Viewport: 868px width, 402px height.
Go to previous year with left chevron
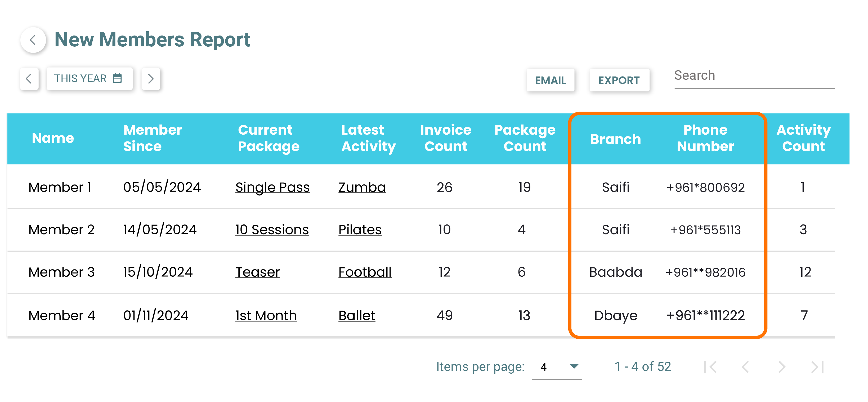(x=29, y=79)
